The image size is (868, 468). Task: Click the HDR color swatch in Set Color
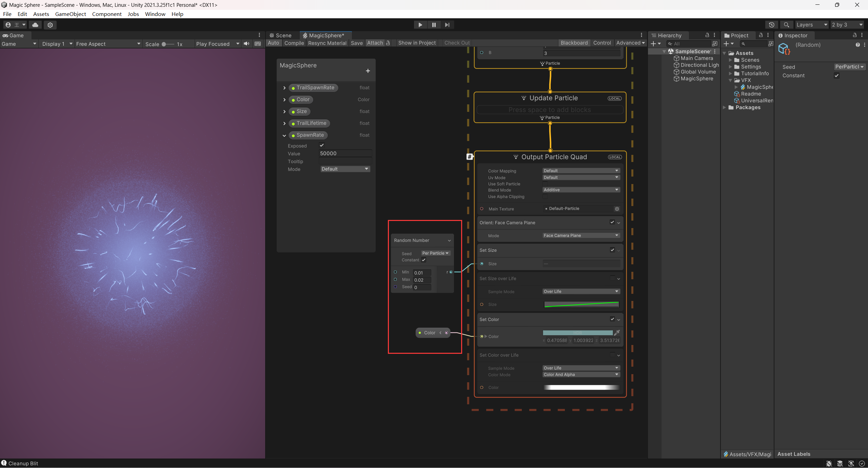click(577, 333)
